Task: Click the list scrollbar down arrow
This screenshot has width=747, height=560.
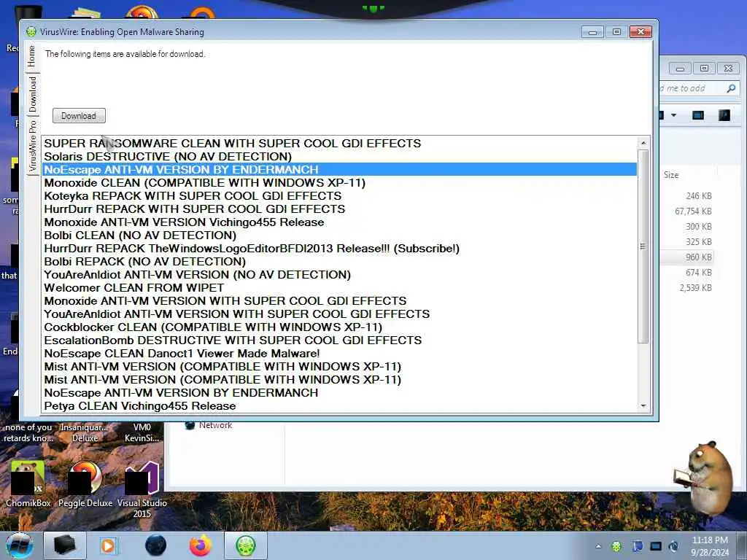Action: coord(643,406)
